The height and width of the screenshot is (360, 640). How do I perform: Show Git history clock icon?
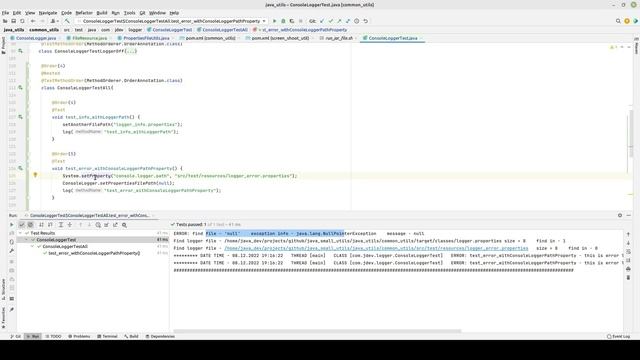click(356, 21)
